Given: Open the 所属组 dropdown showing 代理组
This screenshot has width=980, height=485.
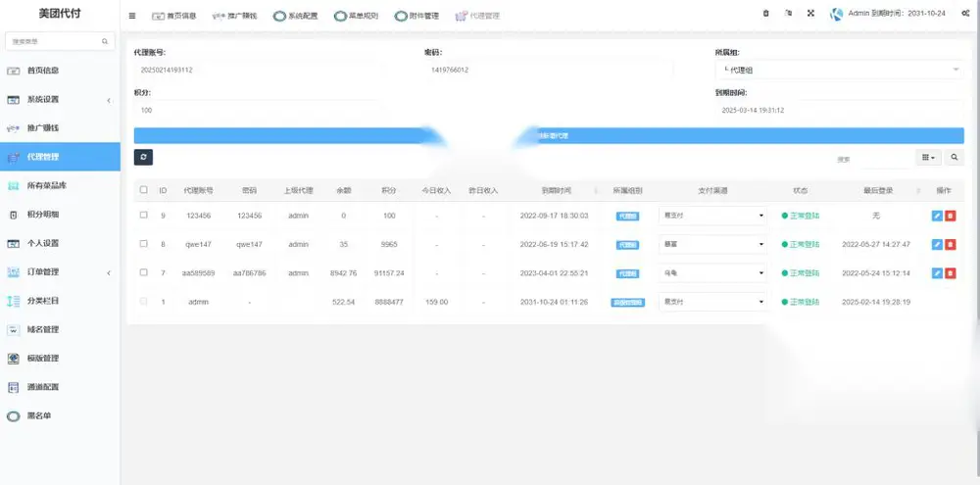Looking at the screenshot, I should pyautogui.click(x=840, y=70).
